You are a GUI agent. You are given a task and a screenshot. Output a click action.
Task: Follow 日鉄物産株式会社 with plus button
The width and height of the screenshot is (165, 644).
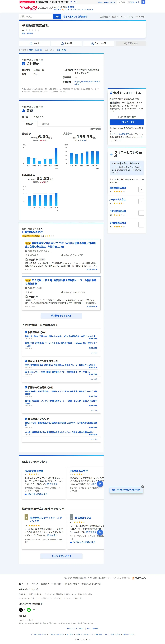point(141,213)
